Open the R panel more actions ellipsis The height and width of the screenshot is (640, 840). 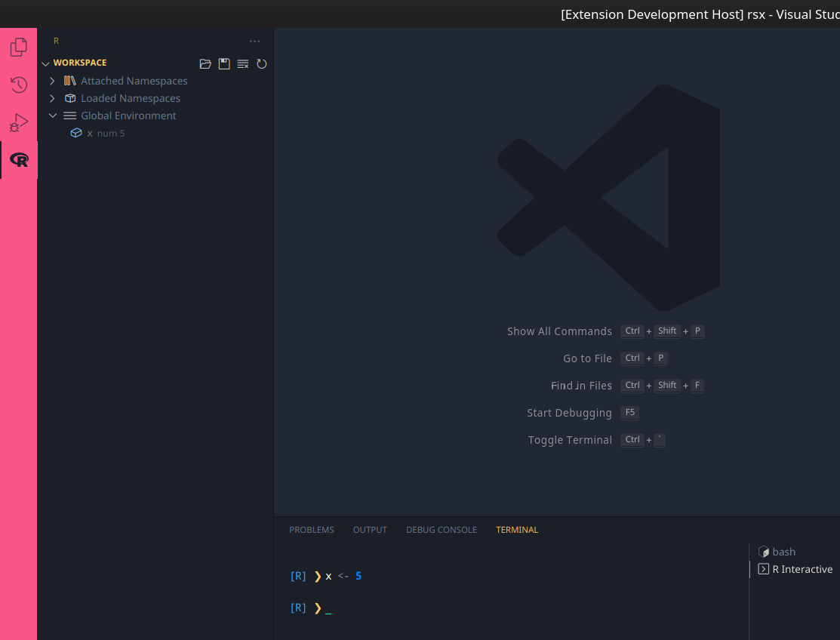tap(255, 42)
